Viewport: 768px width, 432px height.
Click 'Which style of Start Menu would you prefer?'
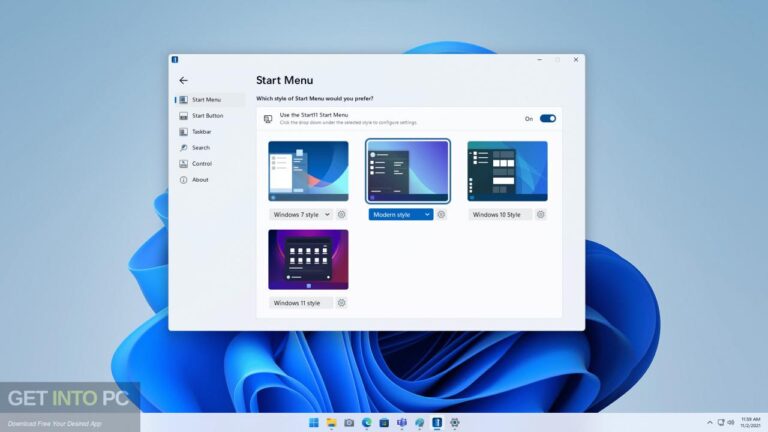tap(314, 98)
